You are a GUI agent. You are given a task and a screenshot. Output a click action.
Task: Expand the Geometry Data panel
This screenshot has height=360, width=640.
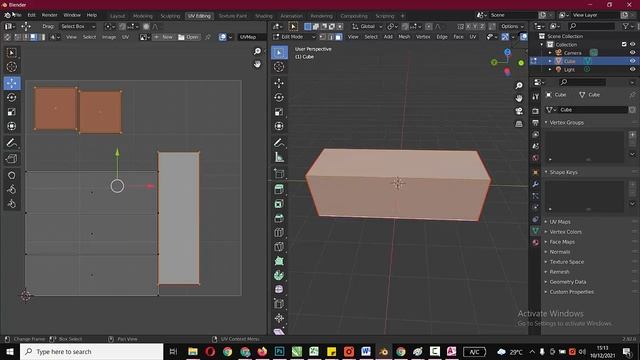point(567,282)
